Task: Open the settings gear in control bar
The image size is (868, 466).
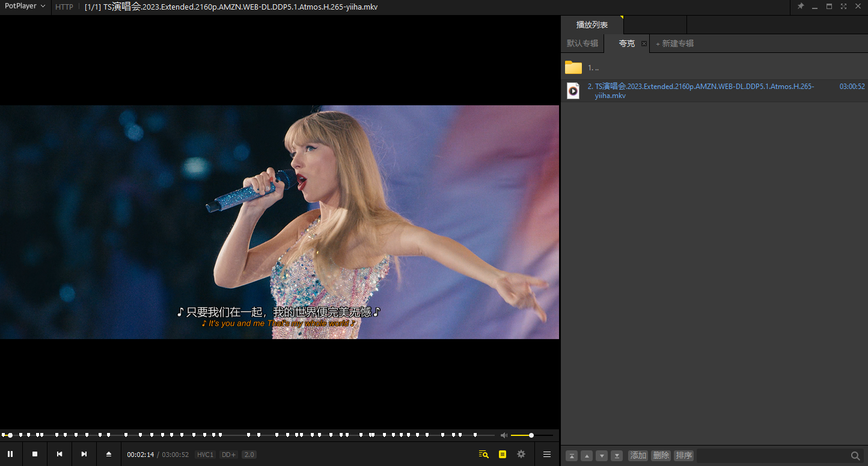Action: 521,455
